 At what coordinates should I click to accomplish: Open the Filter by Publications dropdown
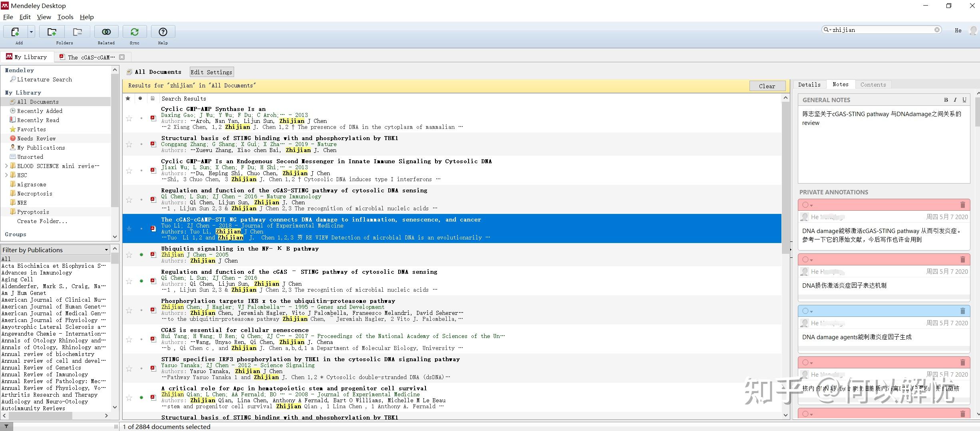coord(106,250)
